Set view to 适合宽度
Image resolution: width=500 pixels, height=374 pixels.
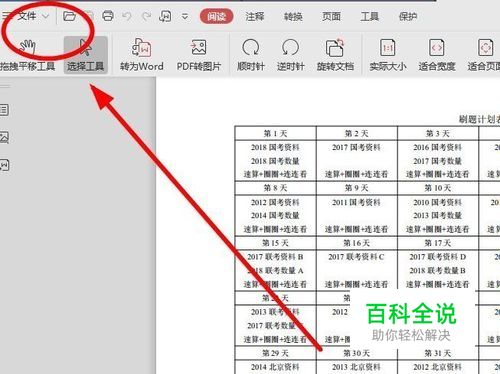tap(437, 55)
